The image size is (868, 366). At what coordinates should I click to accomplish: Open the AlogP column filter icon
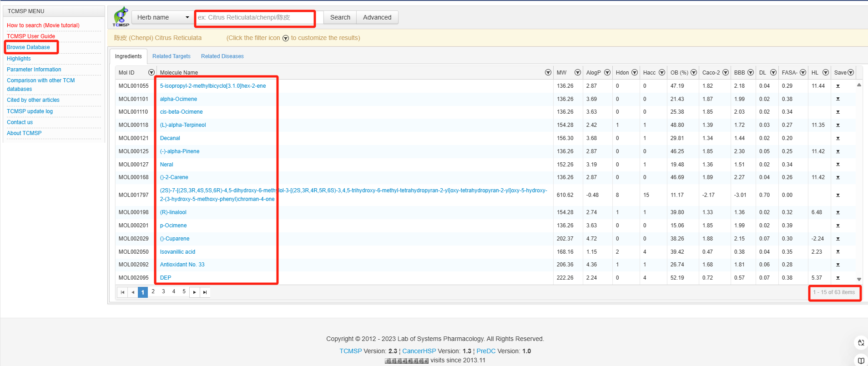tap(607, 72)
